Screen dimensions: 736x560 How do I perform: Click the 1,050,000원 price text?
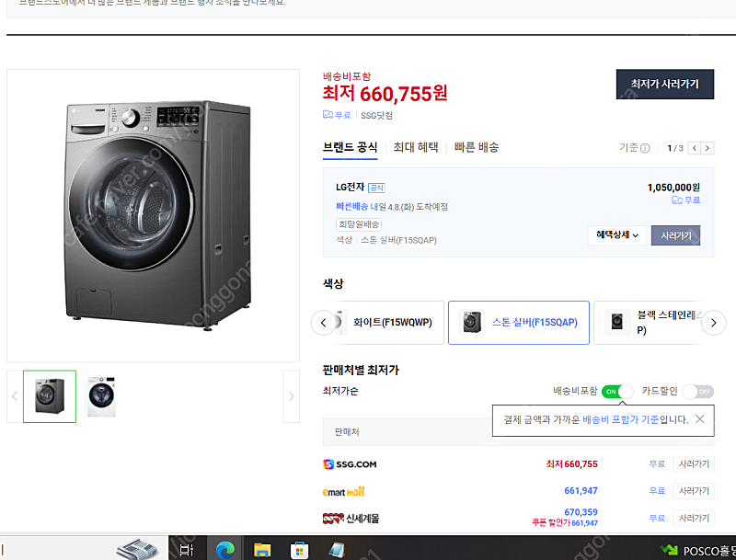coord(673,188)
